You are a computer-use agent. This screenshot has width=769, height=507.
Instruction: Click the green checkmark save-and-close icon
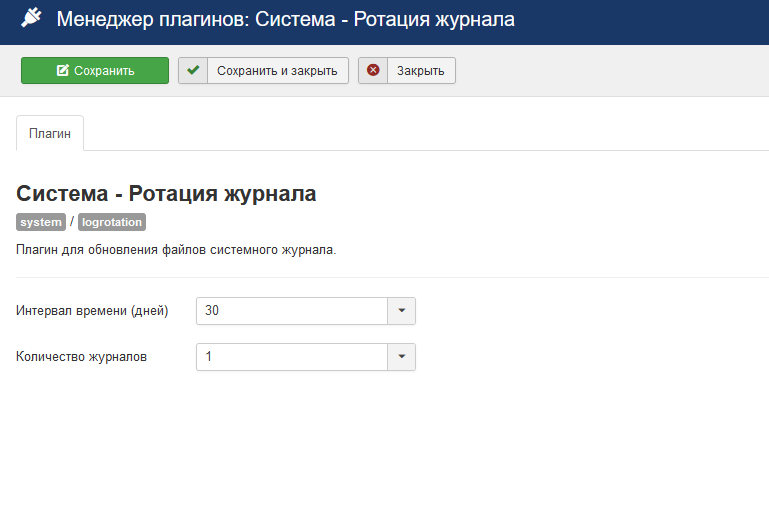[193, 70]
